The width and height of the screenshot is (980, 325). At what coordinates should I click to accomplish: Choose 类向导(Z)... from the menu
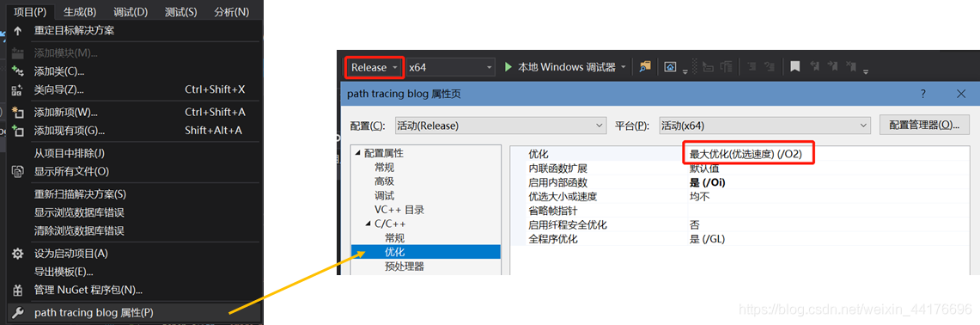(x=134, y=89)
